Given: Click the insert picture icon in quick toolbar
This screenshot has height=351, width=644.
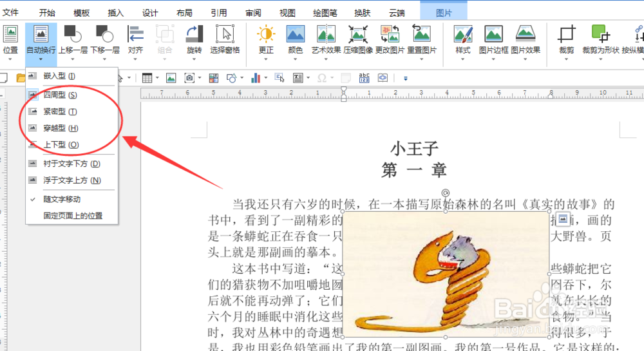Looking at the screenshot, I should point(171,78).
